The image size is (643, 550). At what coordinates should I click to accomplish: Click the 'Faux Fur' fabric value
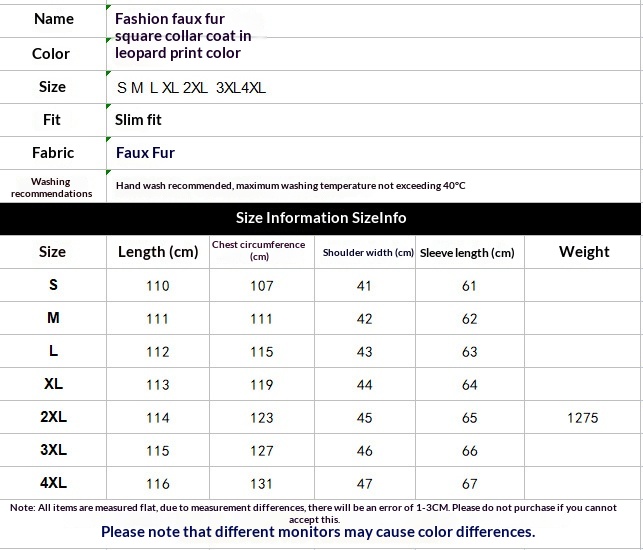(x=146, y=153)
